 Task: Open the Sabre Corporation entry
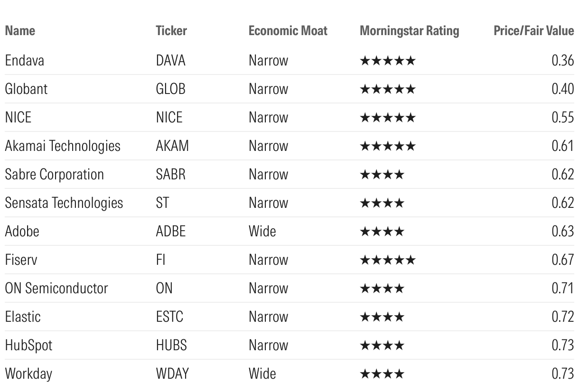[54, 174]
